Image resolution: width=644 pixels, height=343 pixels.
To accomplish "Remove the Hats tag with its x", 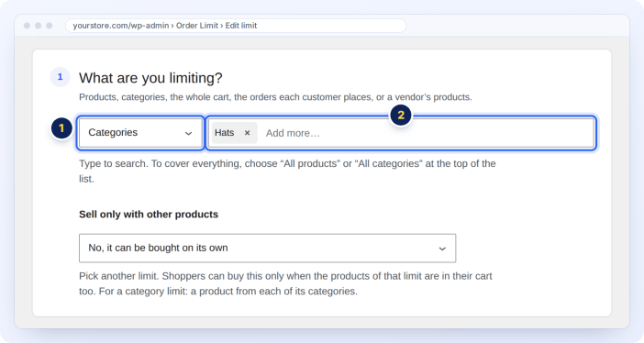I will point(248,133).
